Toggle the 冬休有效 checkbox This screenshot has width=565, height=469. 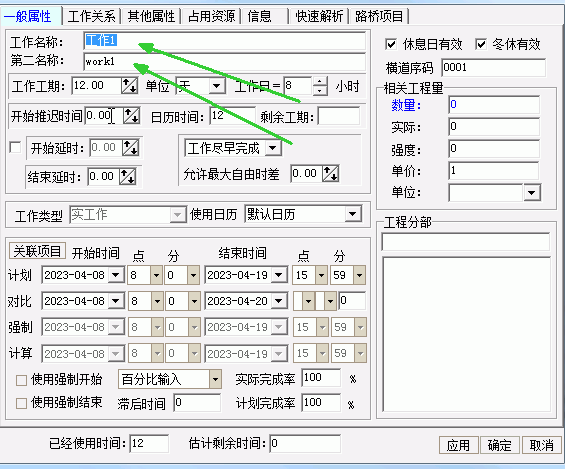[481, 44]
